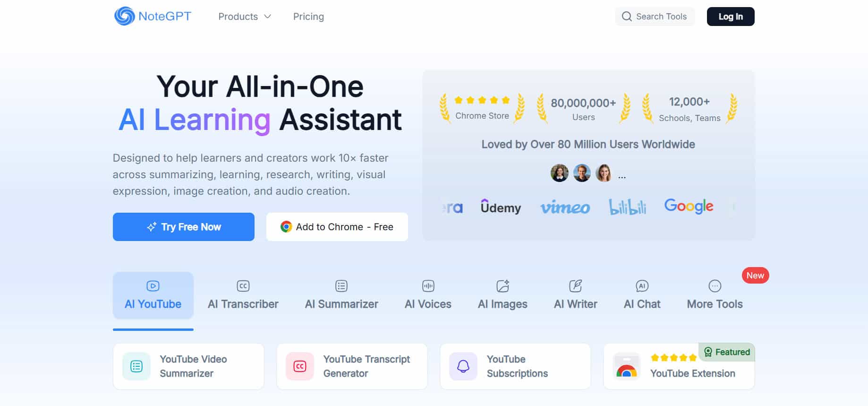
Task: Click the magnifier icon in Search Tools
Action: (627, 17)
